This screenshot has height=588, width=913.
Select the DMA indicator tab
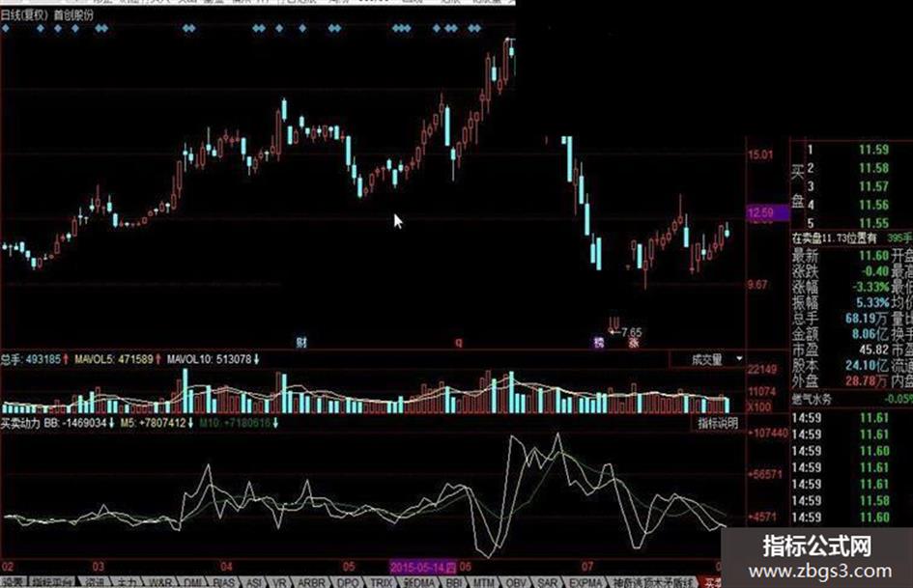pyautogui.click(x=418, y=582)
